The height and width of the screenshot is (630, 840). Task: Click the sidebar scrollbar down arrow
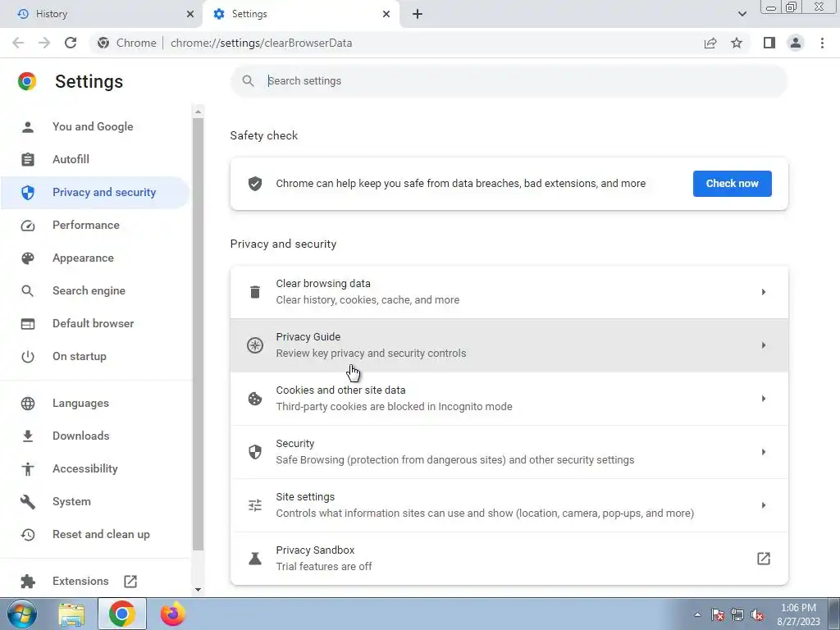click(198, 590)
